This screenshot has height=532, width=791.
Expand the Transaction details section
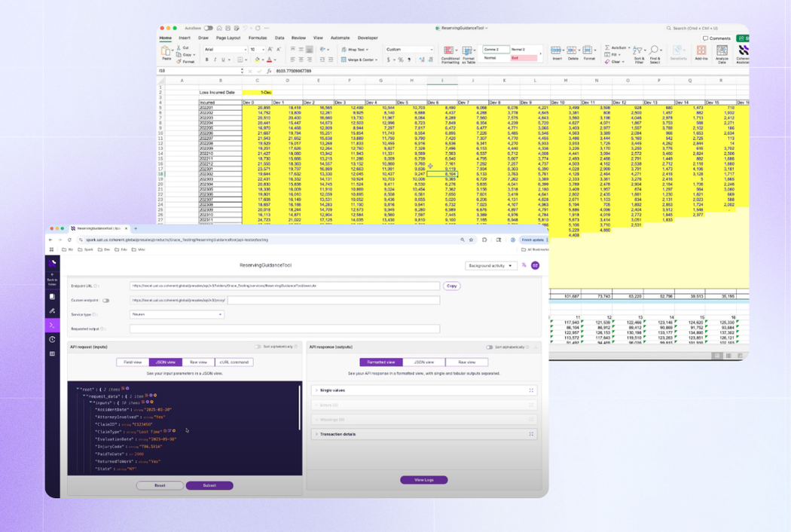(338, 434)
